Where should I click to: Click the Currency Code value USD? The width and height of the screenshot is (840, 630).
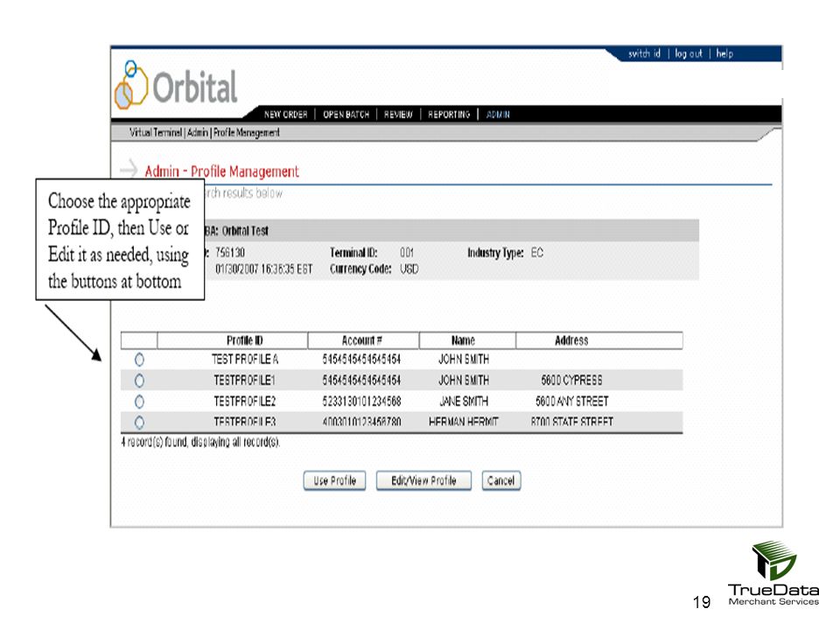pos(409,269)
